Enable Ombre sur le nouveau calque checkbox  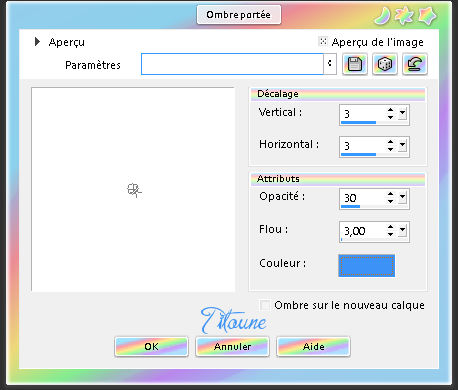[x=265, y=305]
